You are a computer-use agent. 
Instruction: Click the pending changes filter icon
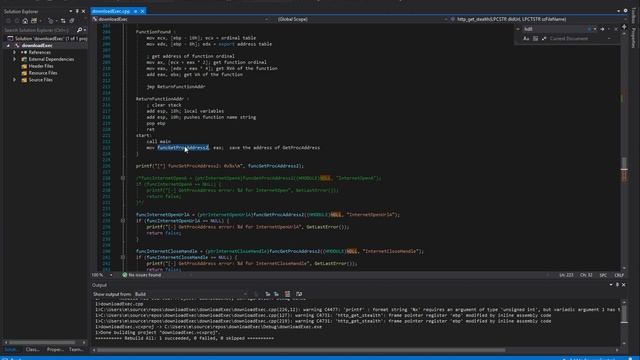click(x=51, y=21)
